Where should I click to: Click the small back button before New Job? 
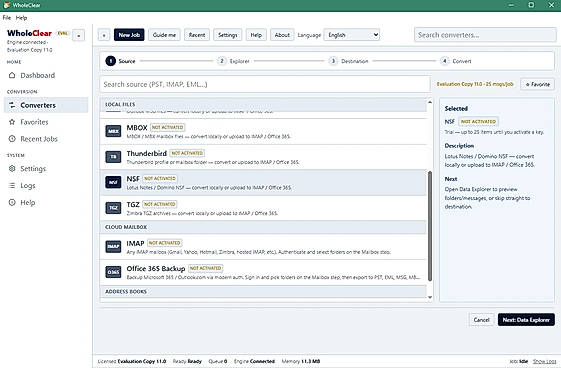[x=104, y=35]
